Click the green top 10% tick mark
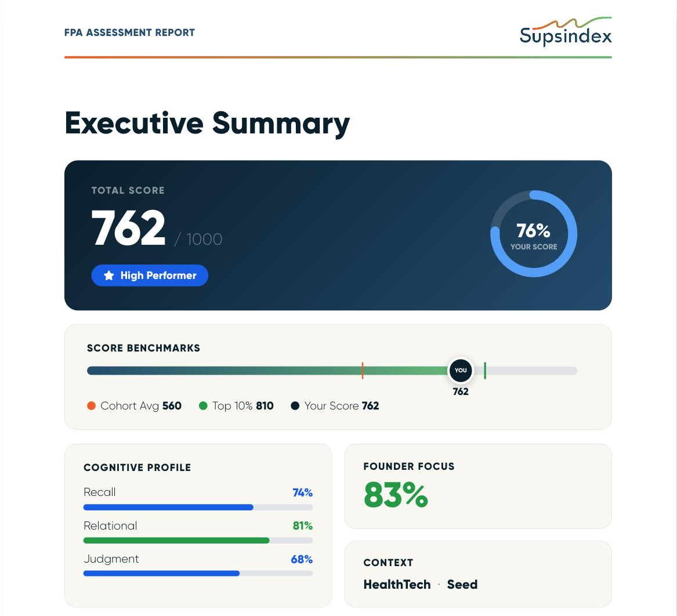 click(485, 371)
